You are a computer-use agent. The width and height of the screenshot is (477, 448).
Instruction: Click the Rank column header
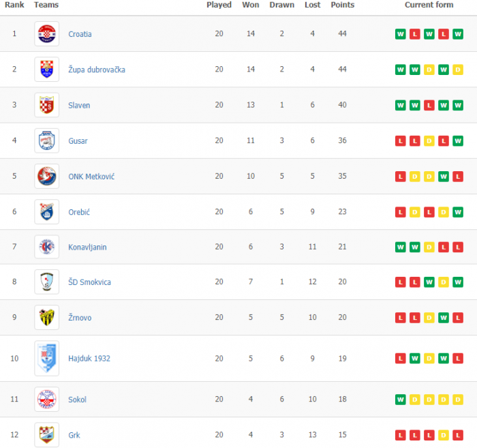pyautogui.click(x=14, y=5)
